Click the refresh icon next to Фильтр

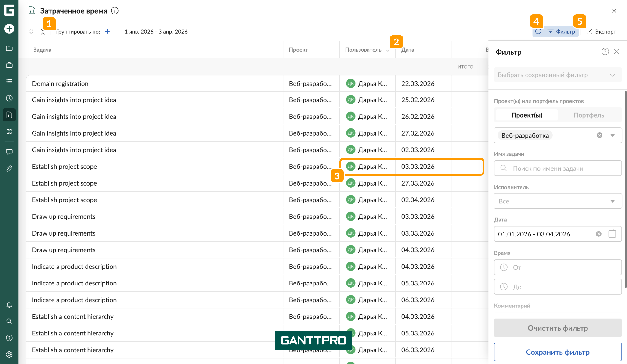[x=538, y=32]
